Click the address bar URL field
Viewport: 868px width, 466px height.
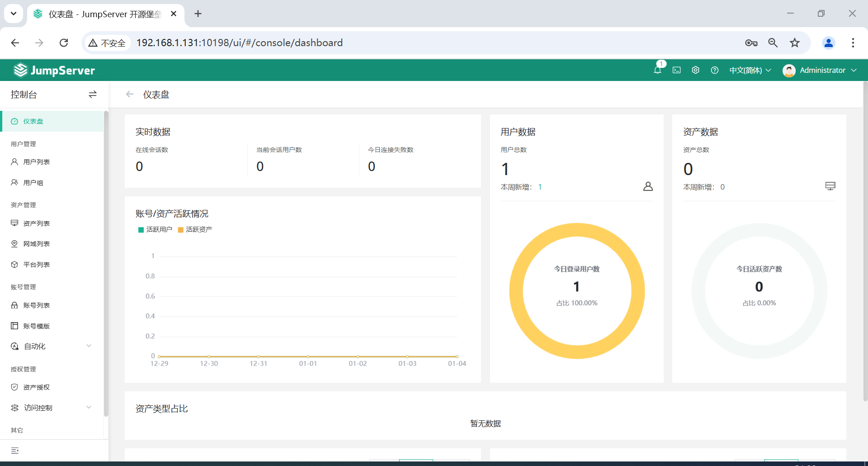[434, 43]
